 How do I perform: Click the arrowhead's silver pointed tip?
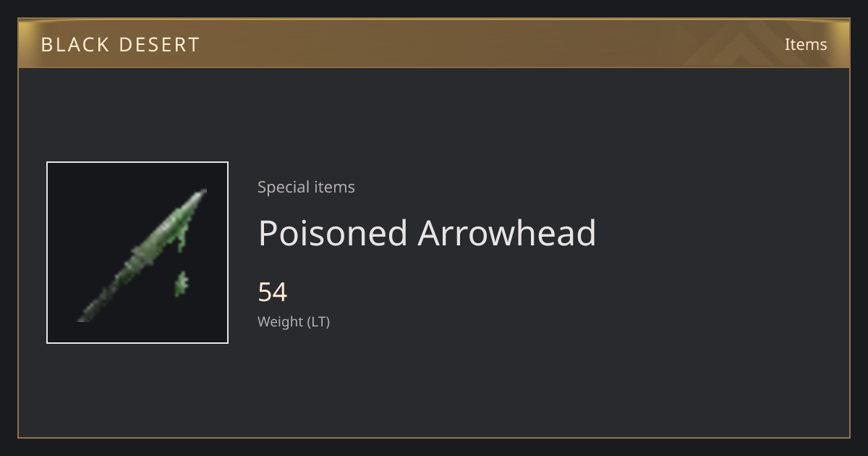click(198, 198)
